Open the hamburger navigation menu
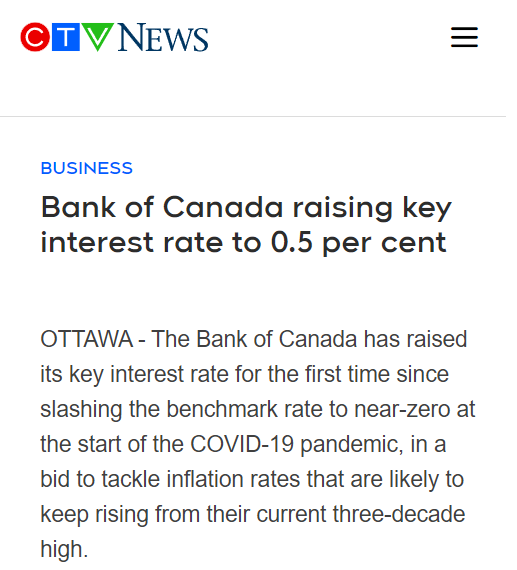 click(x=464, y=37)
